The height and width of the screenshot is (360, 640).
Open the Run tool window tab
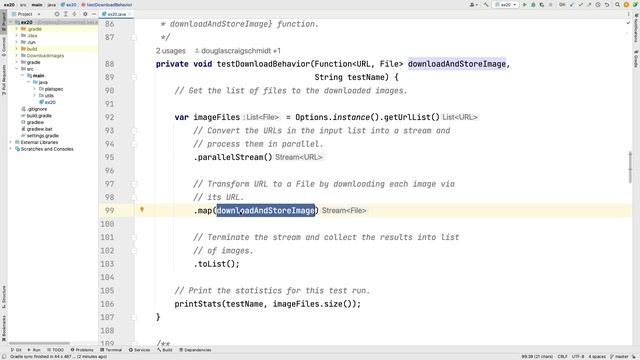click(34, 350)
